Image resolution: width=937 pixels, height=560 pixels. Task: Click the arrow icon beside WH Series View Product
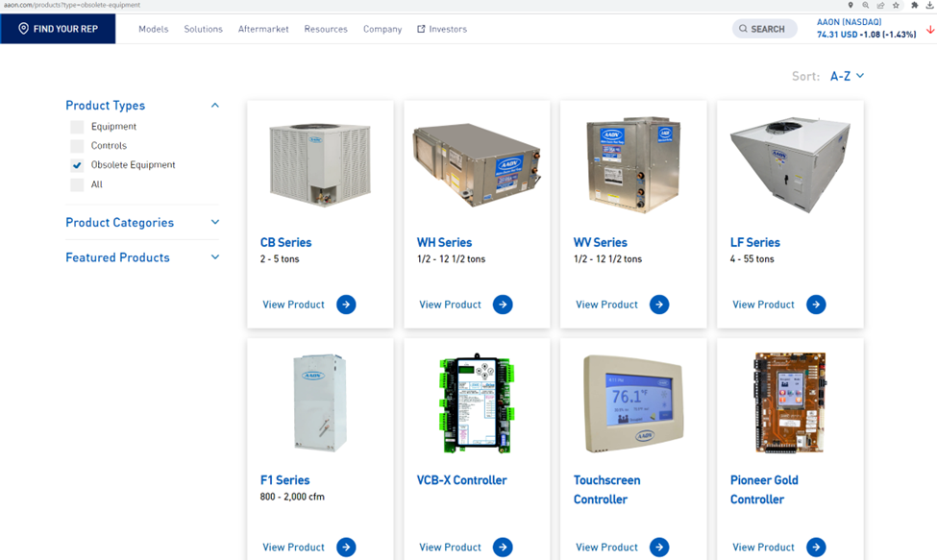502,304
